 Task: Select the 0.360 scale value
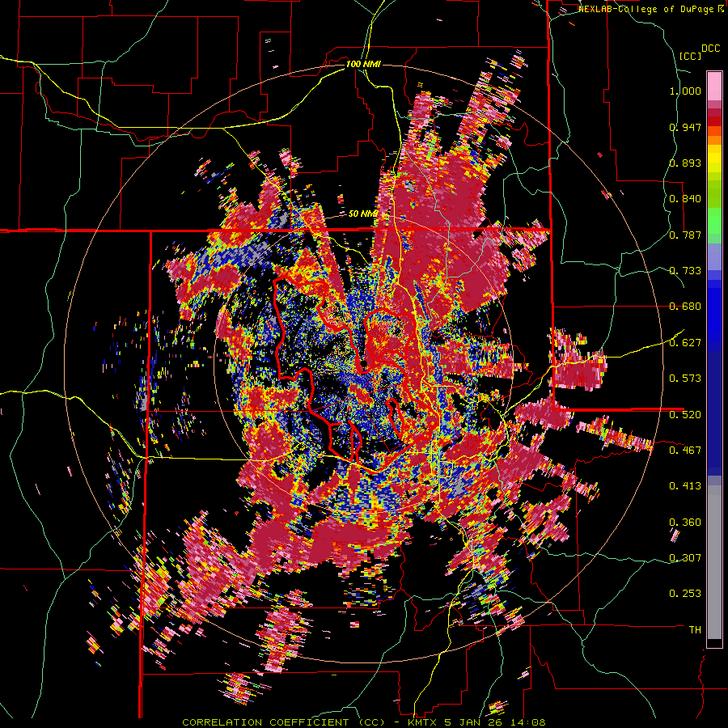[685, 522]
